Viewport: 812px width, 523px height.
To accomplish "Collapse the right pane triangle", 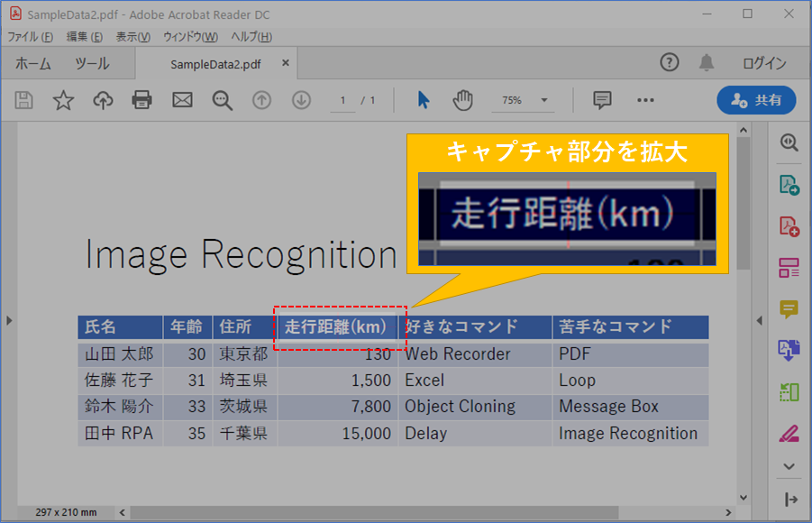I will point(759,321).
